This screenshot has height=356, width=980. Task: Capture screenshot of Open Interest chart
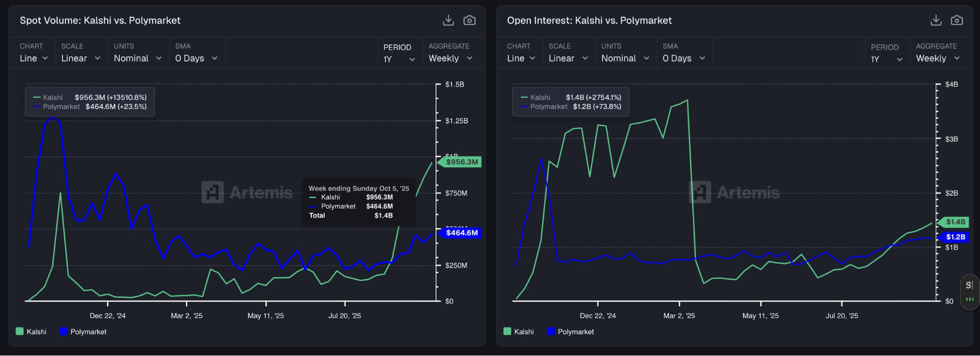point(956,20)
